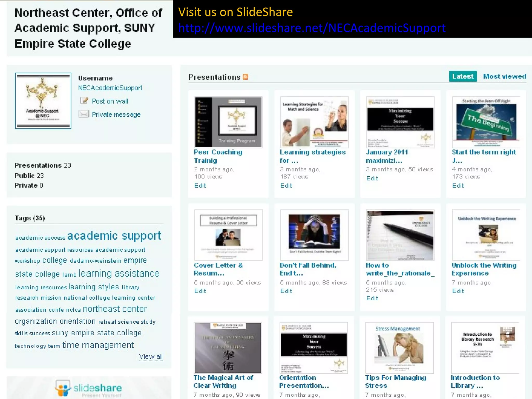
Task: Select the lamb tag
Action: [69, 275]
